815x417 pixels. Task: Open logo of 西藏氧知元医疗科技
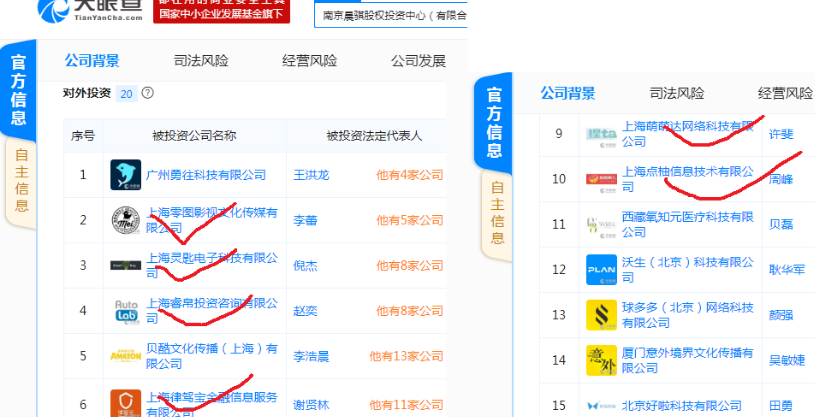click(x=601, y=227)
